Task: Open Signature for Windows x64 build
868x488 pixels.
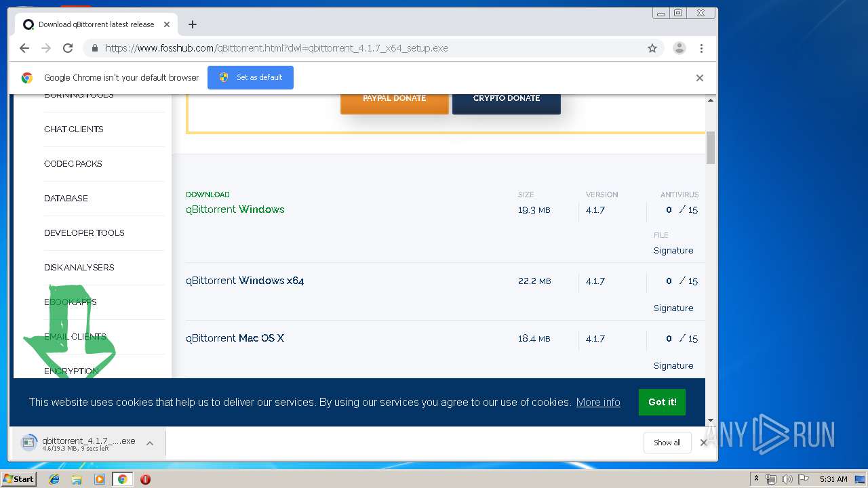Action: click(673, 308)
